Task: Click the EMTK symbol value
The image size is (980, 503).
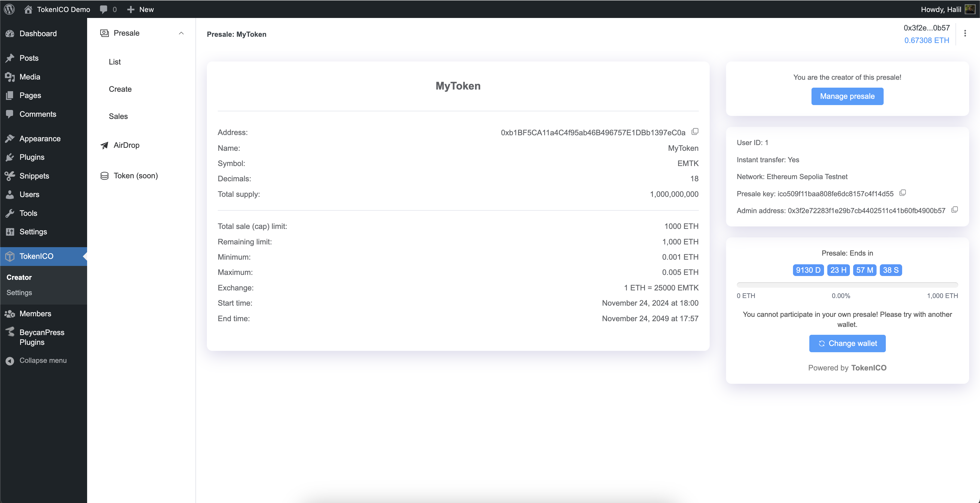Action: [x=688, y=164]
